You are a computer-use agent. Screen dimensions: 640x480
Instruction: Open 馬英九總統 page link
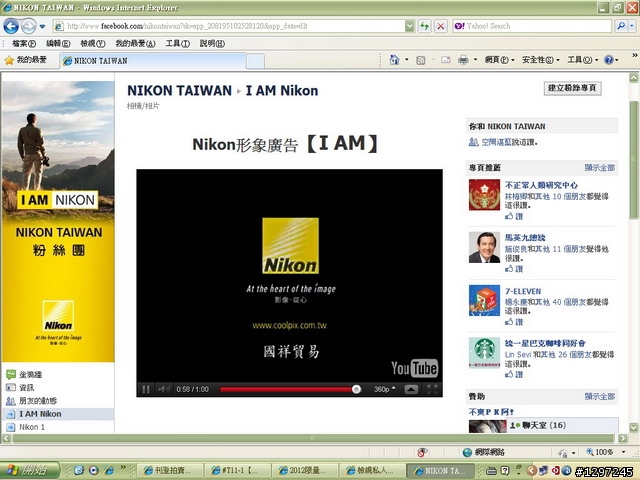point(525,238)
